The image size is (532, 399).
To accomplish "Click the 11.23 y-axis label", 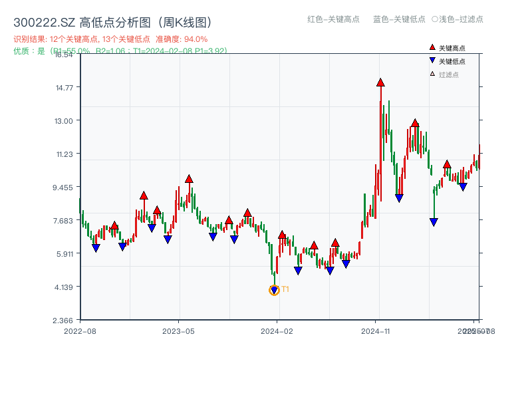I will 65,154.
